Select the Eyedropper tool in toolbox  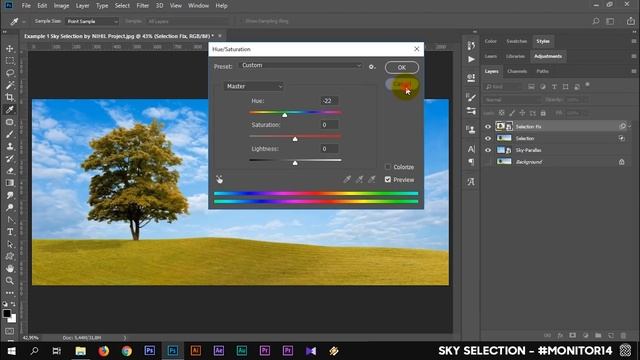10,110
